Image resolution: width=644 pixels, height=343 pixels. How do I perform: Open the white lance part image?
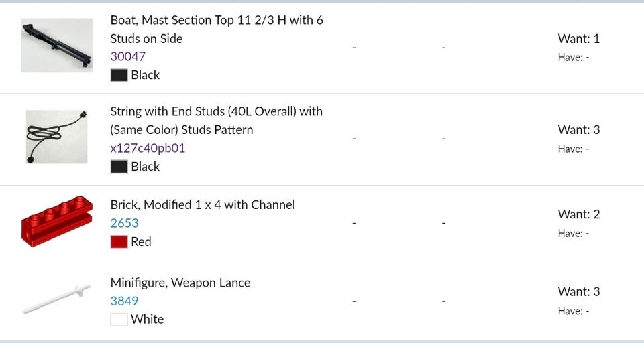point(56,299)
